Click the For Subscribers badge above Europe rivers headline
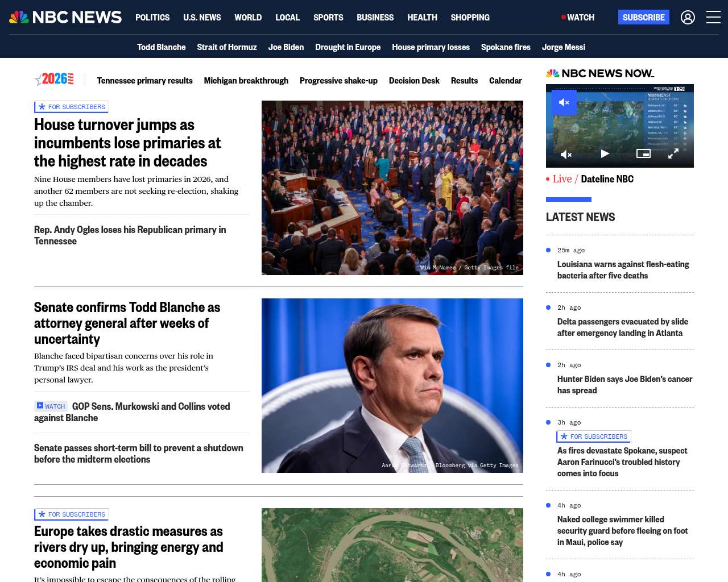This screenshot has height=582, width=728. click(72, 514)
